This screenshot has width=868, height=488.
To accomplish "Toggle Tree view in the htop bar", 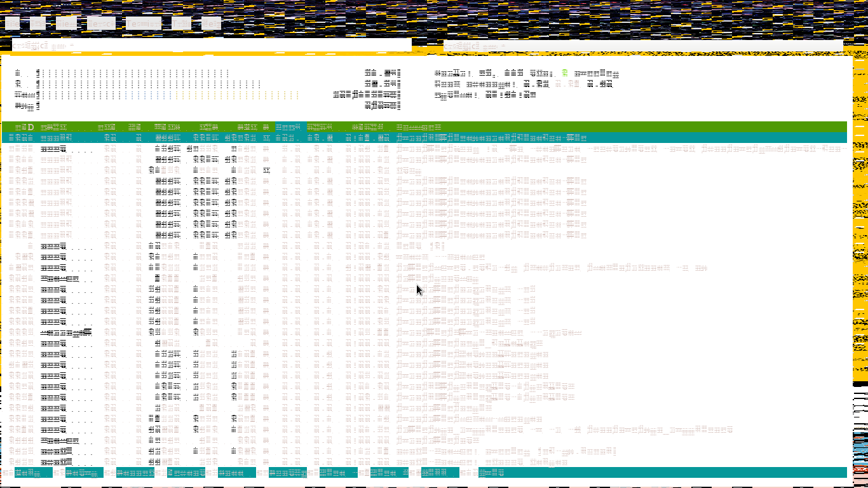I will coord(236,473).
